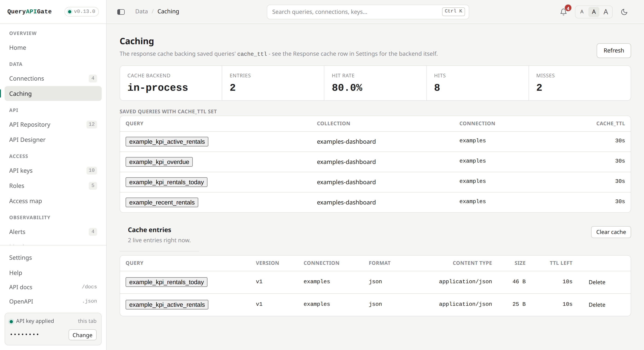644x350 pixels.
Task: Select the large font size A
Action: coord(606,12)
